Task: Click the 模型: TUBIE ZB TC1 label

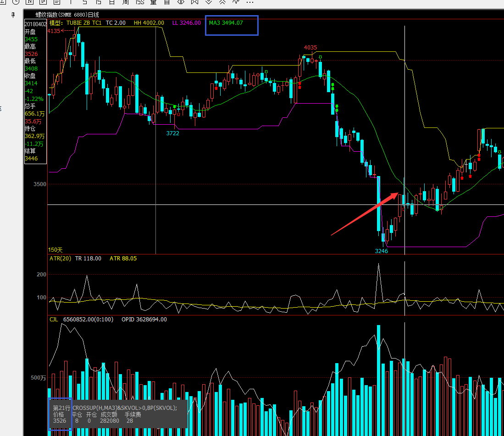Action: point(76,23)
